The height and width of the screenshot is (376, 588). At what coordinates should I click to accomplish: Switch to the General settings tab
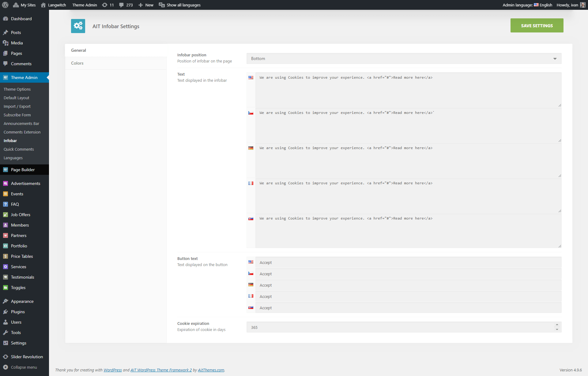click(116, 50)
